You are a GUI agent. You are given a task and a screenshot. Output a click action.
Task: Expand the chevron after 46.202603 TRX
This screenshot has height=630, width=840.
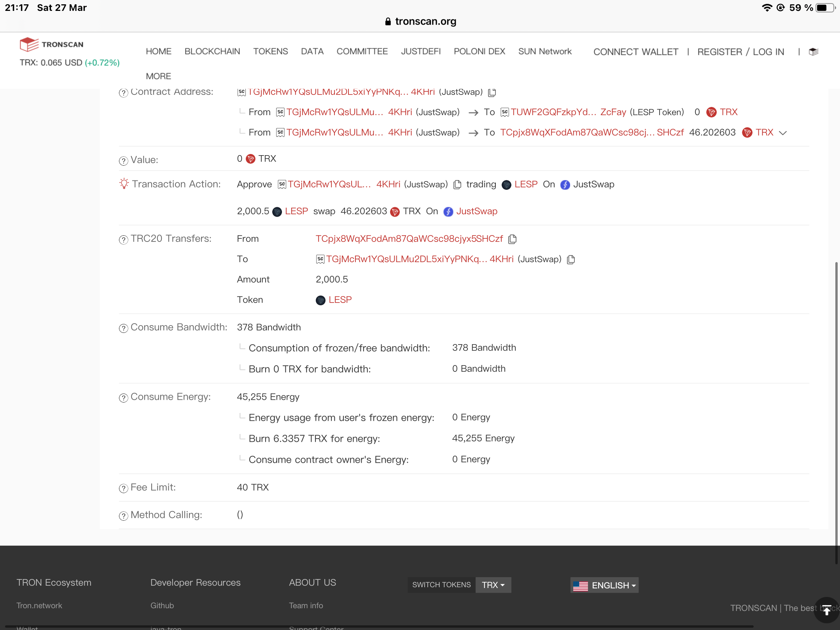pyautogui.click(x=783, y=133)
